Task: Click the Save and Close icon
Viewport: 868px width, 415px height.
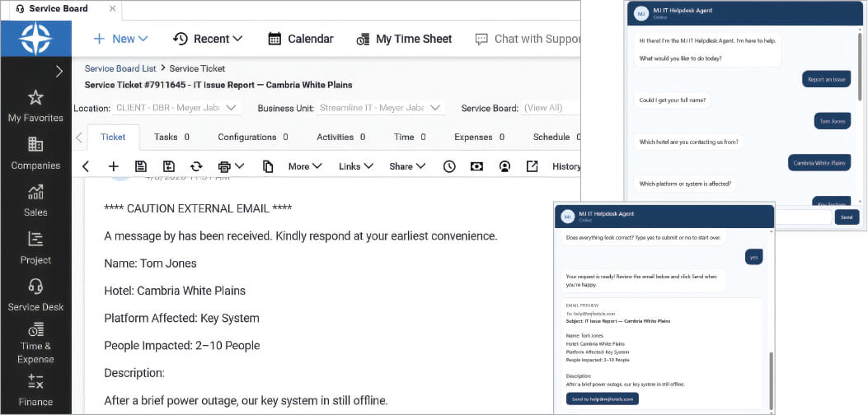Action: [168, 166]
